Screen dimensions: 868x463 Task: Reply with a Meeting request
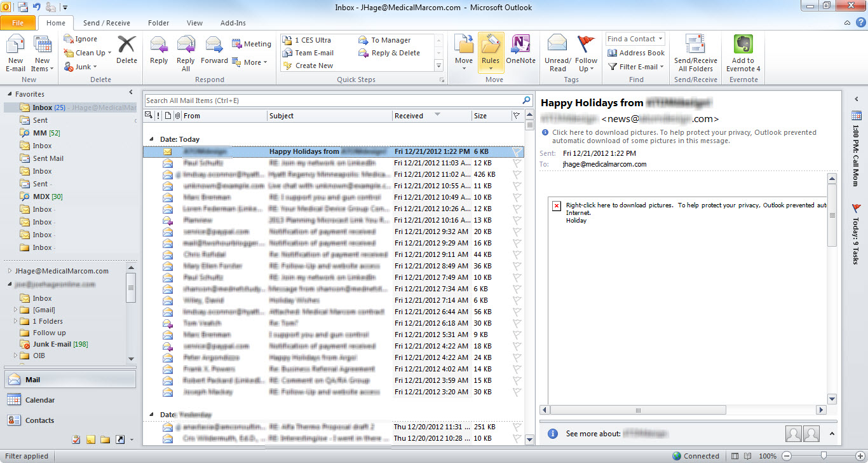(x=252, y=44)
